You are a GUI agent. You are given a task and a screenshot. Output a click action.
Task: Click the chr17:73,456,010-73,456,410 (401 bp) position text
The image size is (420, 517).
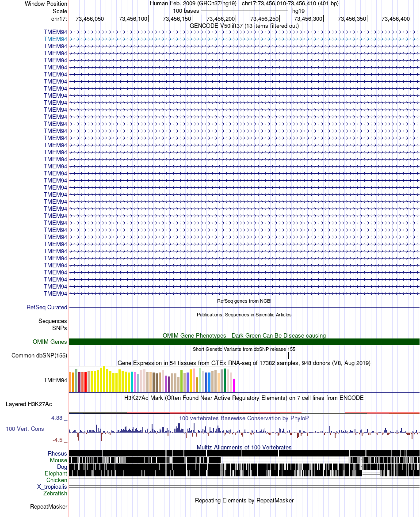[x=290, y=4]
